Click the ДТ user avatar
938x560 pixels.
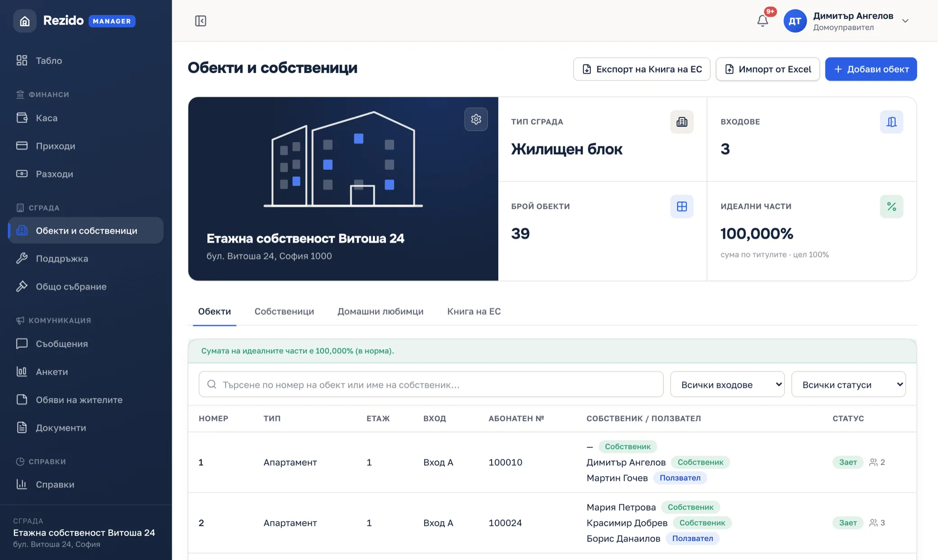(795, 21)
